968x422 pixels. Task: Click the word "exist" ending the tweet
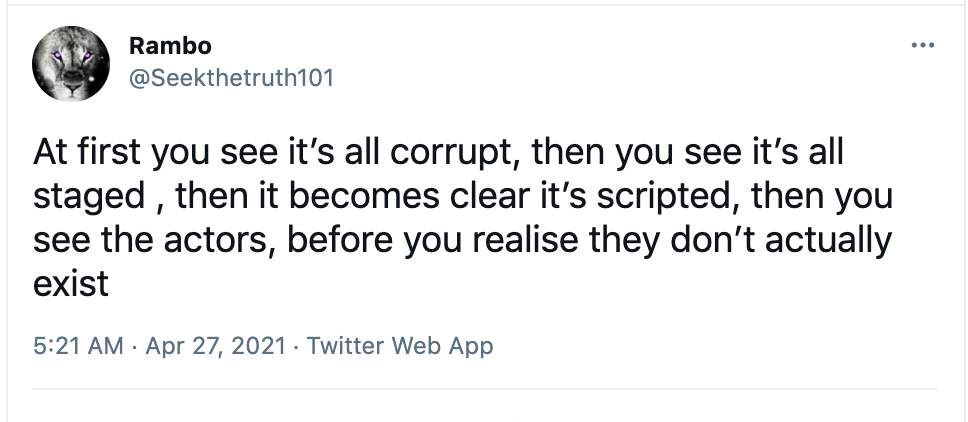point(70,284)
